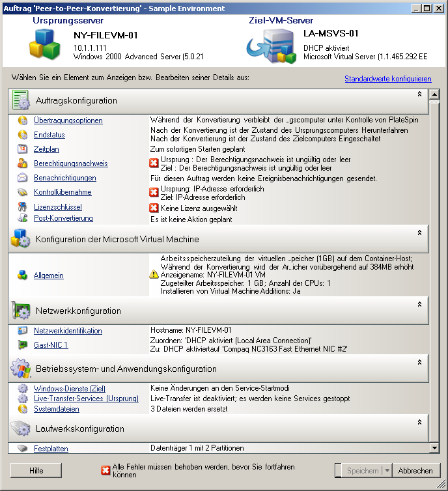Viewport: 448px width, 491px height.
Task: Click the Endstatus row icon
Action: [23, 135]
